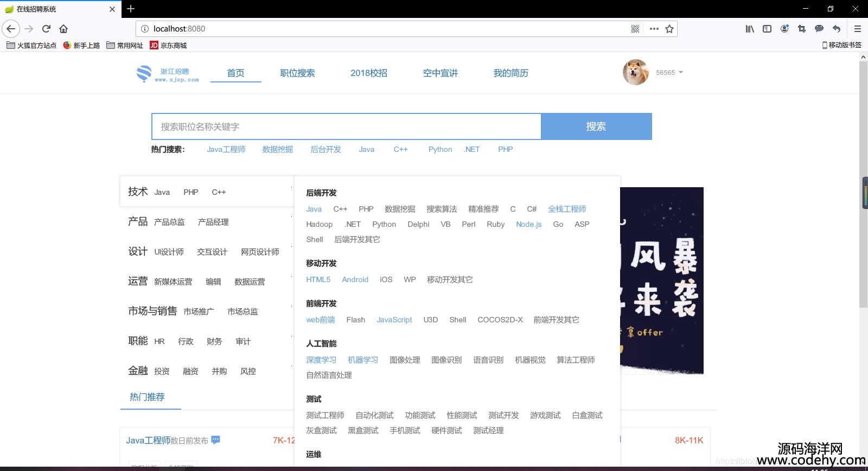Click the job keyword search field
868x471 pixels.
click(x=346, y=126)
